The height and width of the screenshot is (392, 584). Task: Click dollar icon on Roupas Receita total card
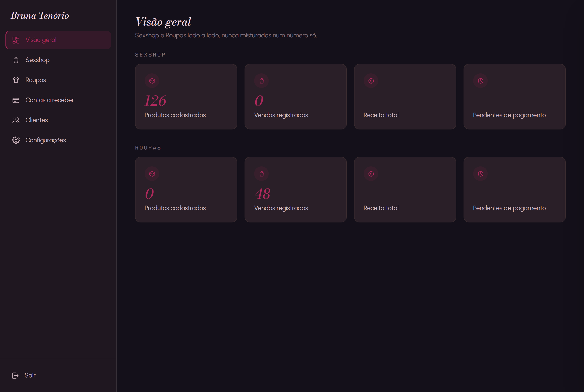[371, 174]
